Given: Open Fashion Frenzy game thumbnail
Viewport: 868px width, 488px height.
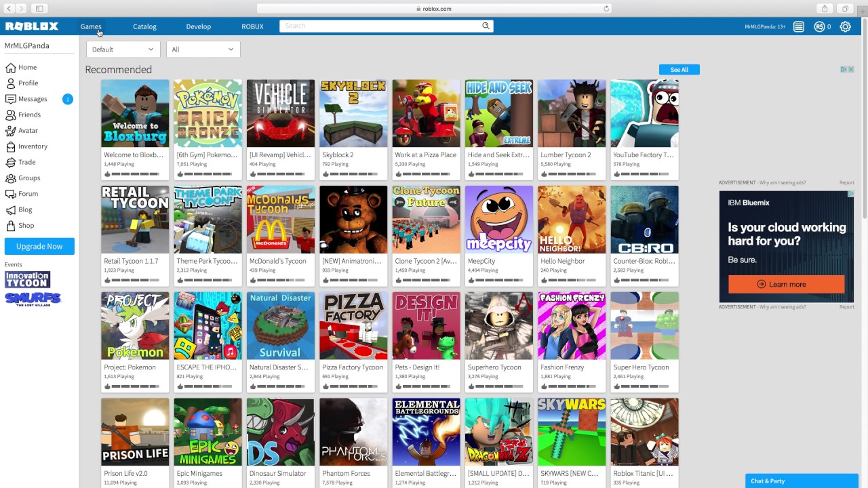Looking at the screenshot, I should pyautogui.click(x=572, y=326).
